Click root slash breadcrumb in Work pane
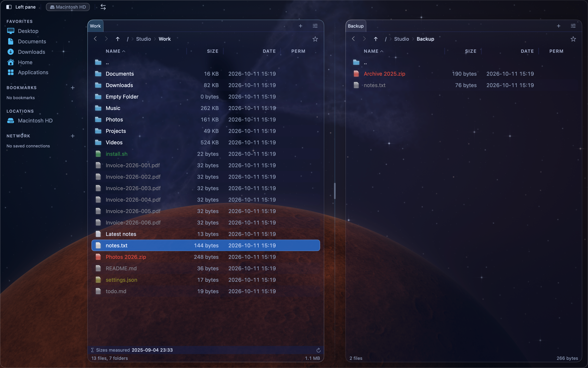The image size is (588, 368). point(128,39)
